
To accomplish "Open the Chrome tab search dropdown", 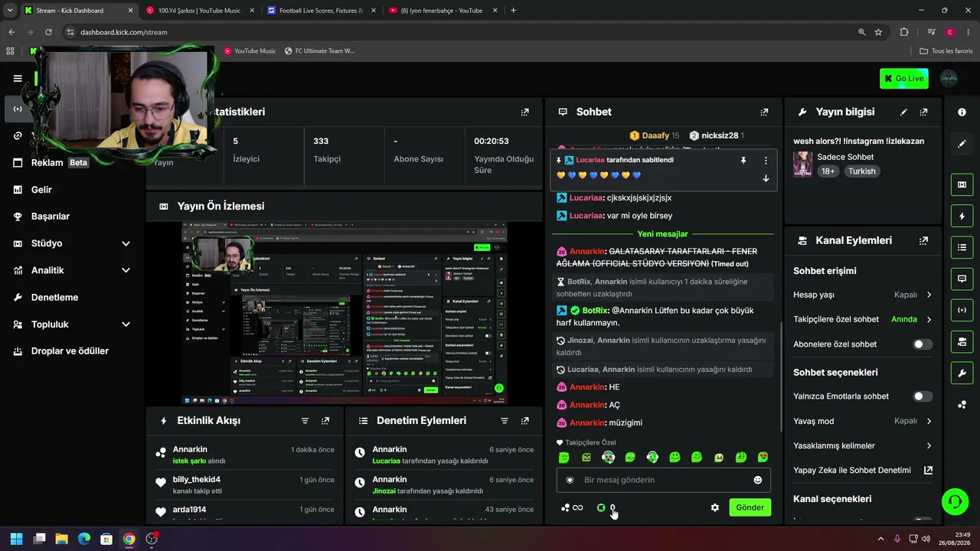I will pos(10,11).
